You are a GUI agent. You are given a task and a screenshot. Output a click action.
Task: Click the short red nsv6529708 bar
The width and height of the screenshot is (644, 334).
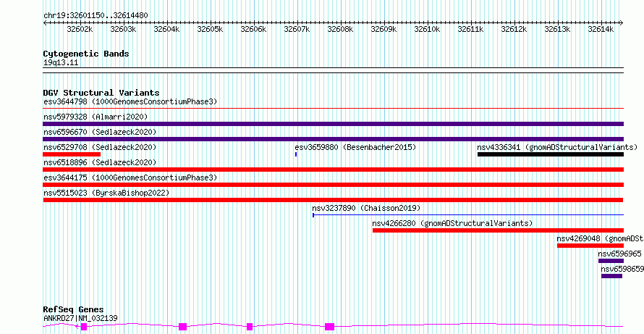click(72, 154)
